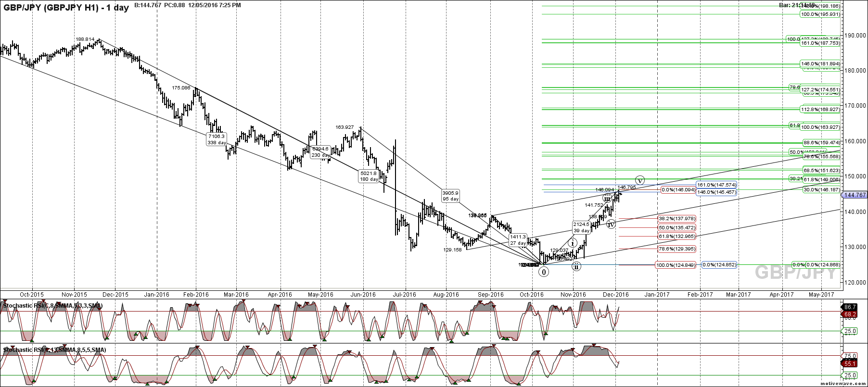The width and height of the screenshot is (868, 387).
Task: Click the GBP/JPY (GBPJPY H1) - 1 day title
Action: pyautogui.click(x=65, y=8)
